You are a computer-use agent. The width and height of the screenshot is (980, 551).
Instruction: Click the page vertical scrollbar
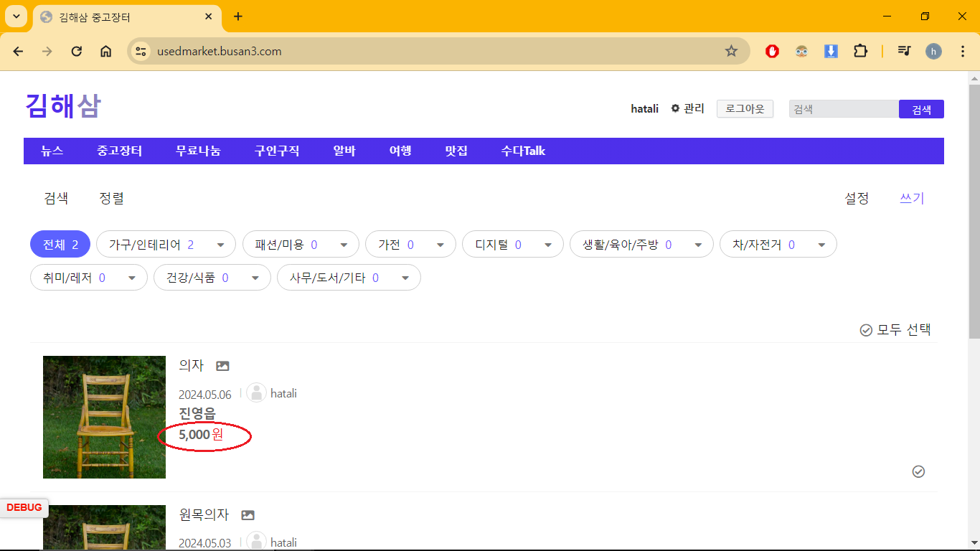click(974, 212)
